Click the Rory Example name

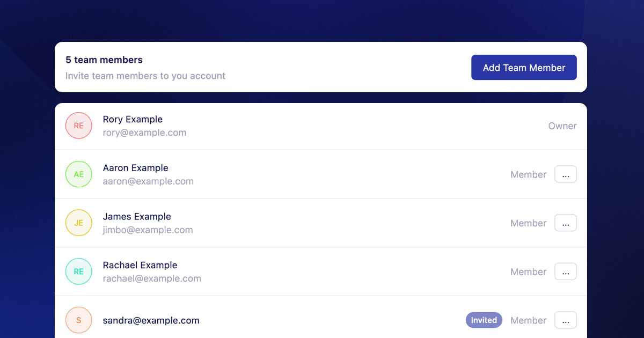[x=133, y=119]
